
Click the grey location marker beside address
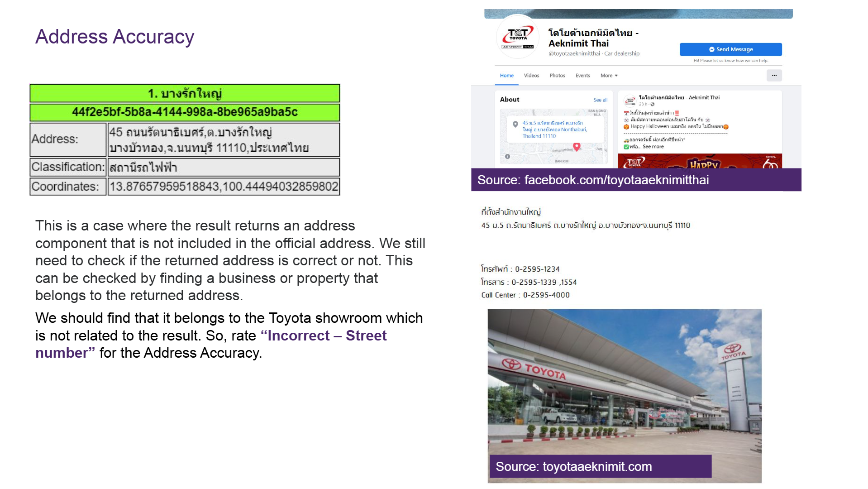515,125
